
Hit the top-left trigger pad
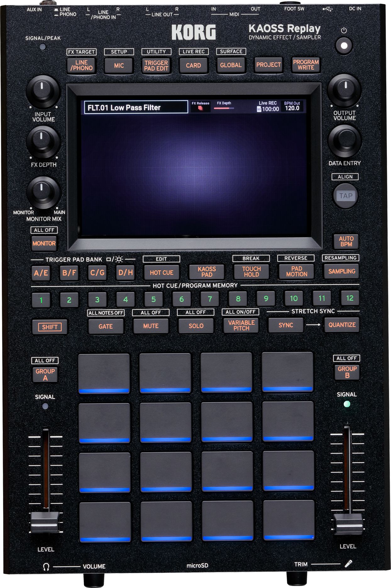[x=104, y=373]
